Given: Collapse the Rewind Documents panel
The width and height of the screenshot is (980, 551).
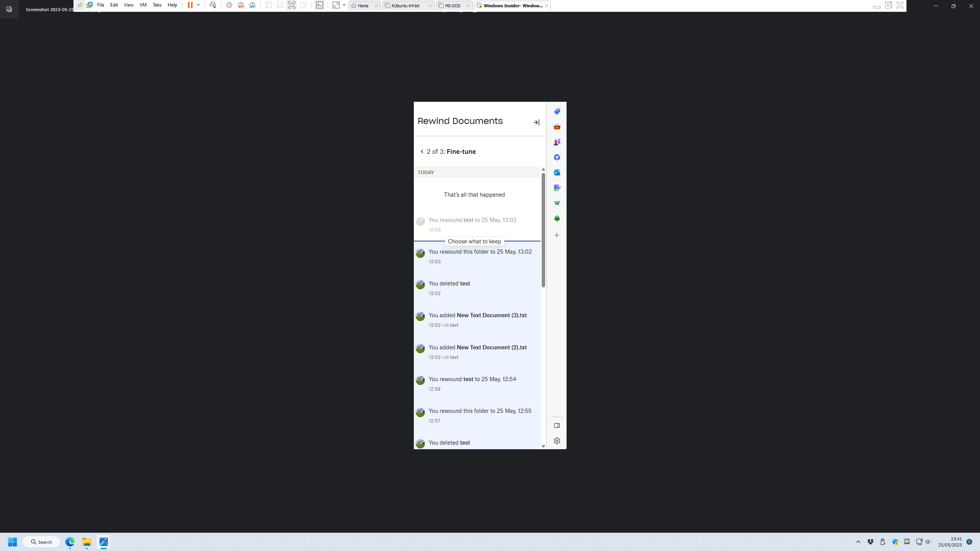Looking at the screenshot, I should click(536, 122).
